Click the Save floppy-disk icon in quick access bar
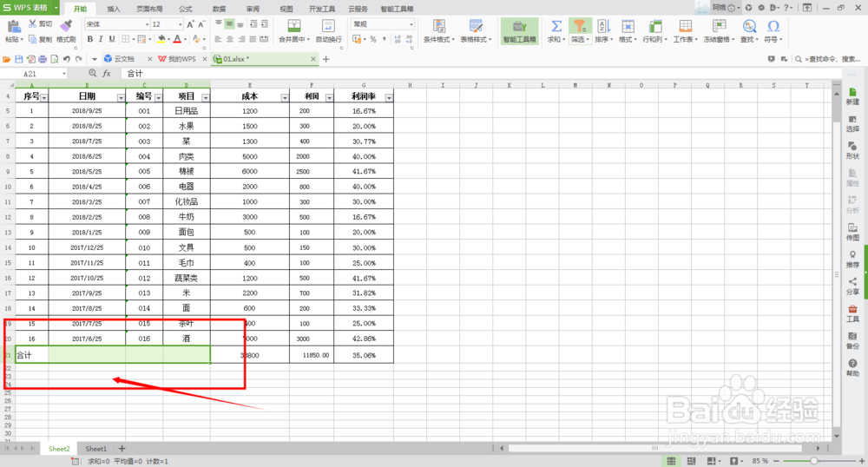The image size is (868, 467). [x=19, y=59]
